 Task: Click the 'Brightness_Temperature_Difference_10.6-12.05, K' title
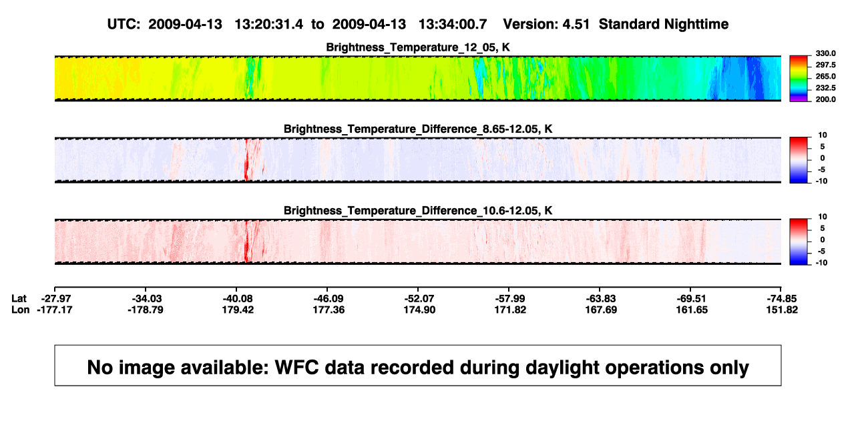417,210
